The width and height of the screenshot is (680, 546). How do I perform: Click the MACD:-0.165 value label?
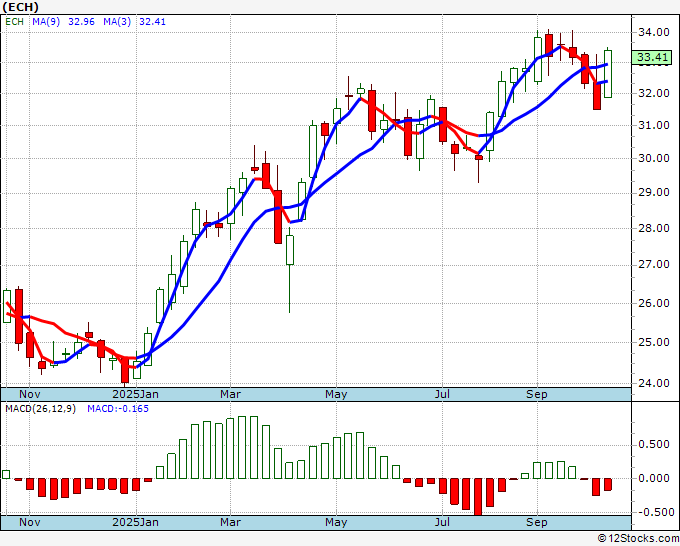coord(118,409)
